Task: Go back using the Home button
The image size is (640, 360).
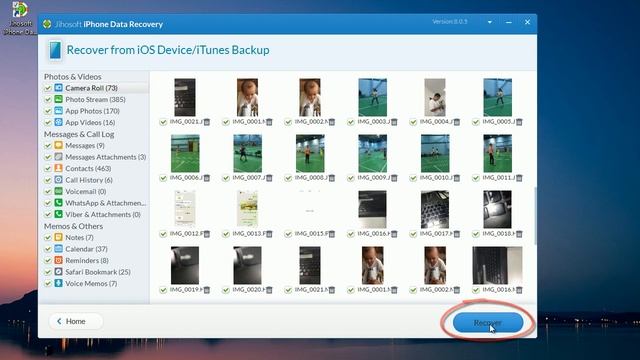Action: coord(76,321)
